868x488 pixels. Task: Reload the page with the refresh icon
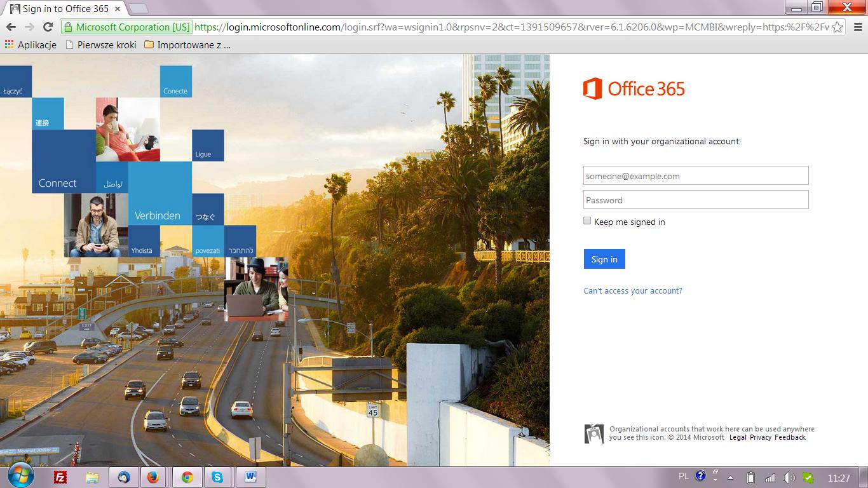[48, 27]
